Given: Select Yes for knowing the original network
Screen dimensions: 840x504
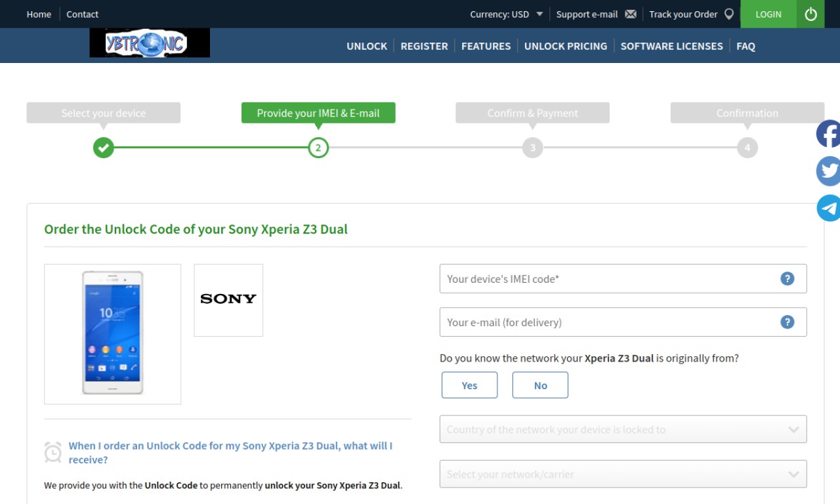Looking at the screenshot, I should point(470,385).
